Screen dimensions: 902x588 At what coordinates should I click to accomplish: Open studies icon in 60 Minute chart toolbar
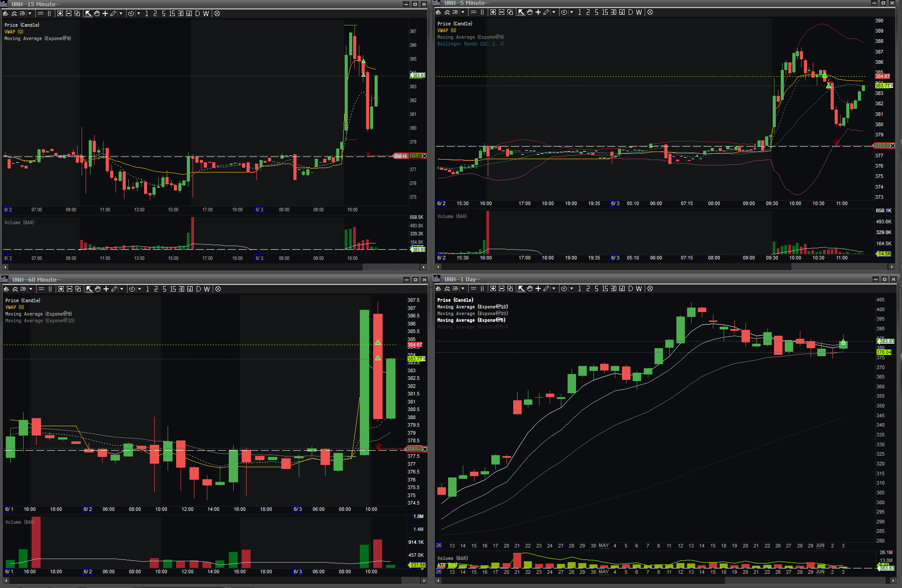point(15,289)
